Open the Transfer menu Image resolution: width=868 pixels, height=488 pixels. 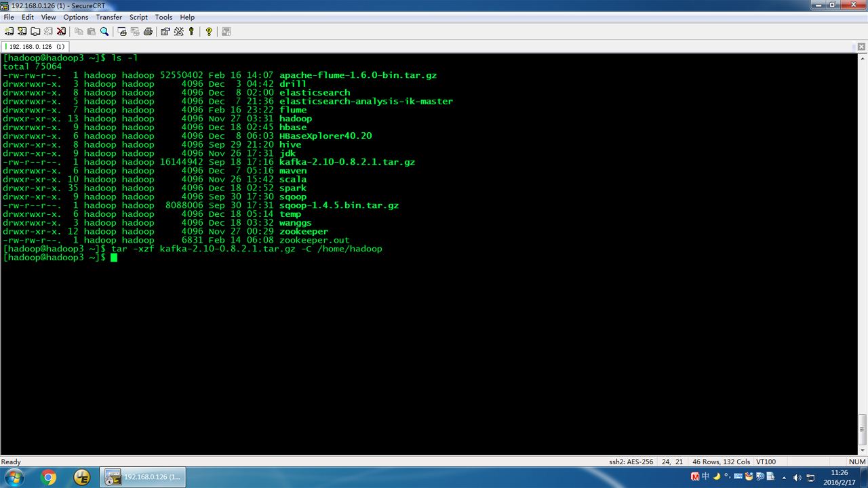pyautogui.click(x=109, y=17)
